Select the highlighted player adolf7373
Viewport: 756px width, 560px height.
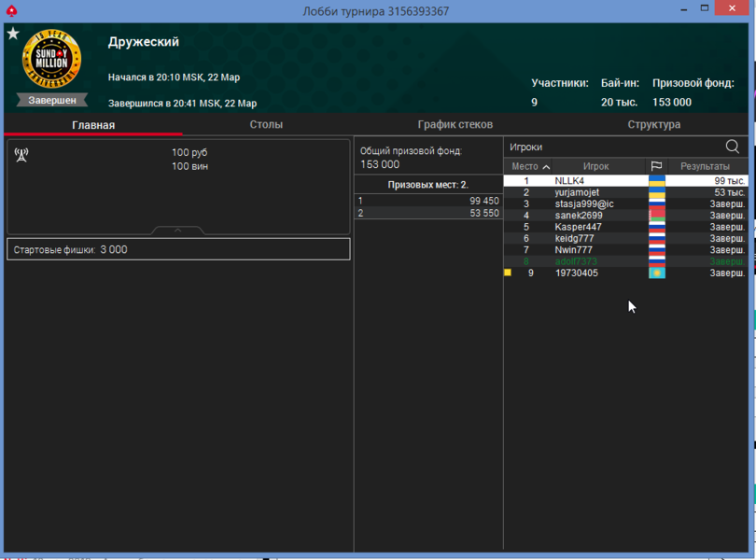click(x=575, y=261)
